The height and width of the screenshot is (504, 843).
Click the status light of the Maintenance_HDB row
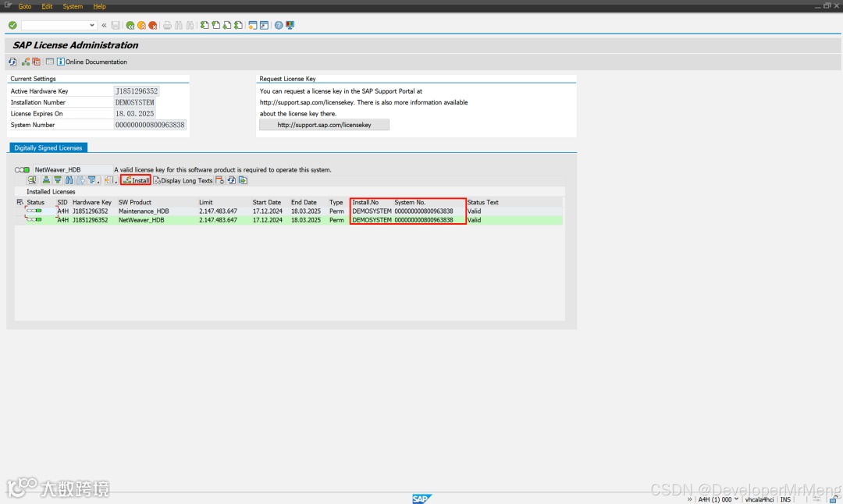pyautogui.click(x=34, y=211)
